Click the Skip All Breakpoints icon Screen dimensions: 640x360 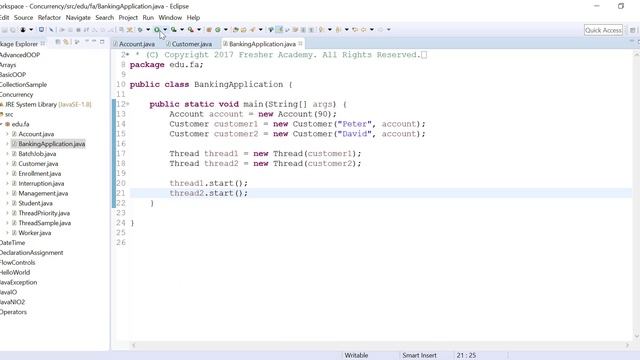click(51, 29)
